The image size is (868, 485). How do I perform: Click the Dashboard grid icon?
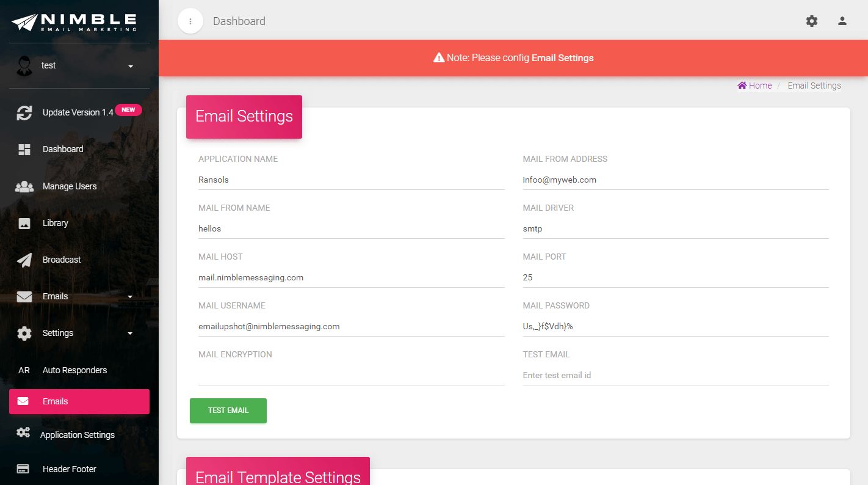(x=24, y=150)
